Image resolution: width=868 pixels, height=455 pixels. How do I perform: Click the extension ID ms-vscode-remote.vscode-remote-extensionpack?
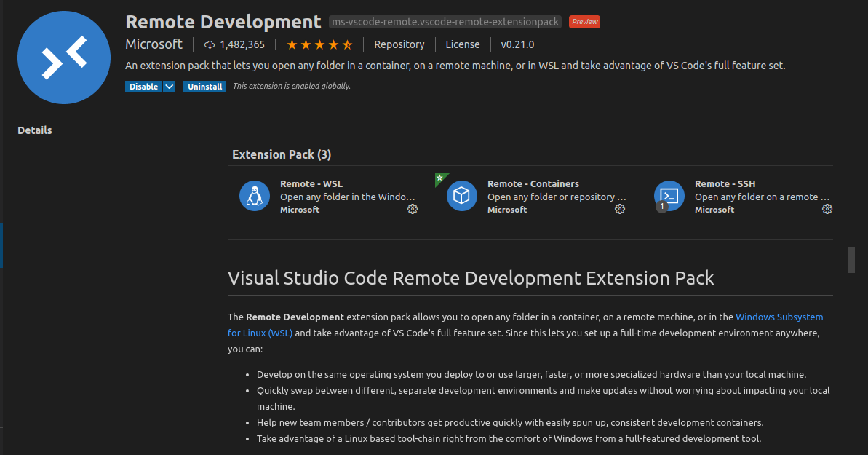tap(445, 22)
